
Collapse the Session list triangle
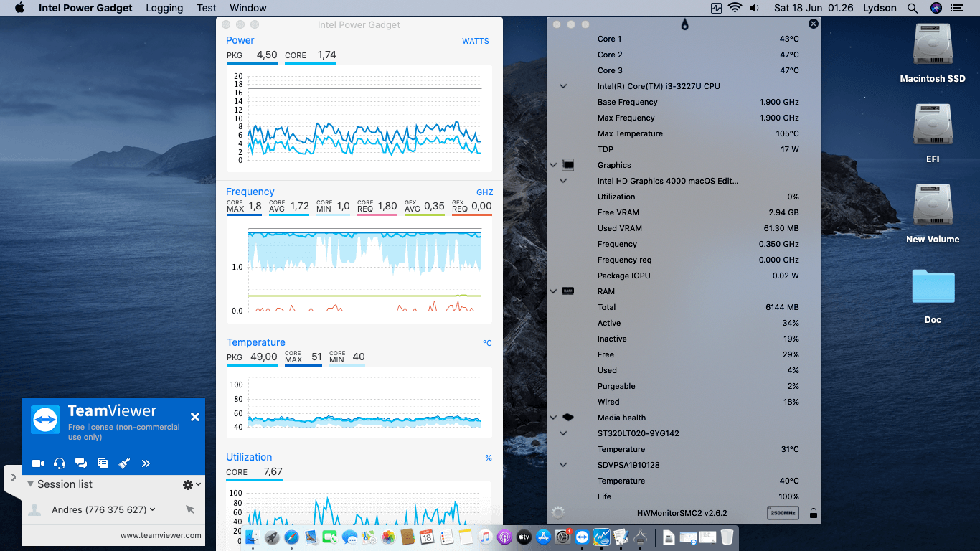[30, 484]
